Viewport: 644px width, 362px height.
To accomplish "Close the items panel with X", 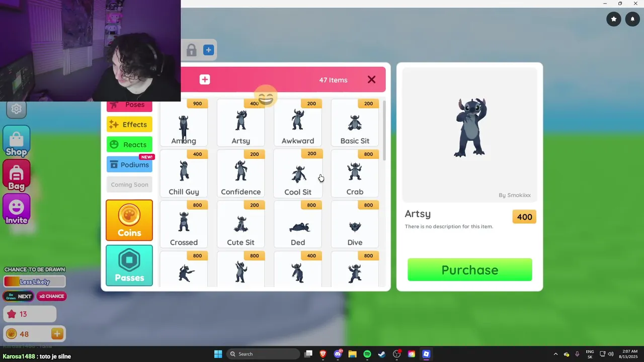I will (x=371, y=79).
